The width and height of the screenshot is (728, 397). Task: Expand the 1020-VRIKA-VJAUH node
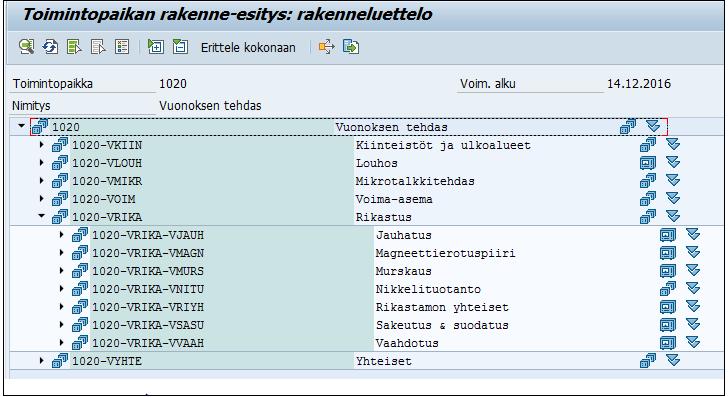(61, 235)
